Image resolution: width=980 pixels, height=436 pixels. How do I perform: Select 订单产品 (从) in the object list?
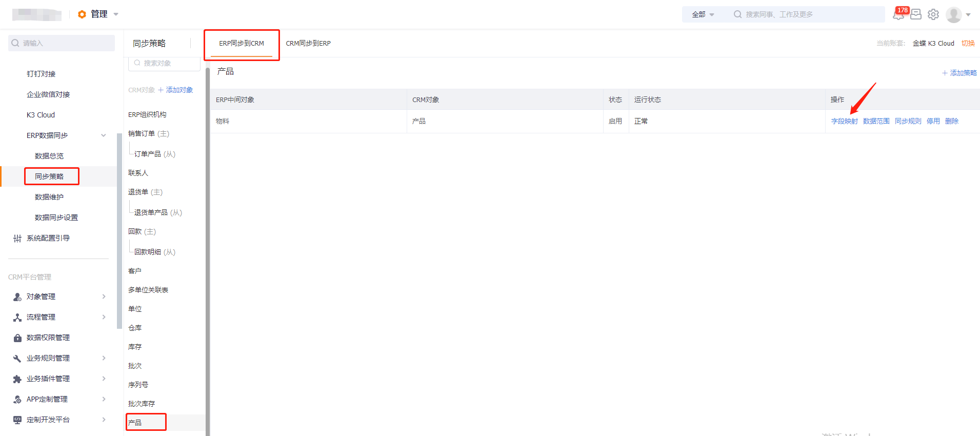[x=155, y=154]
